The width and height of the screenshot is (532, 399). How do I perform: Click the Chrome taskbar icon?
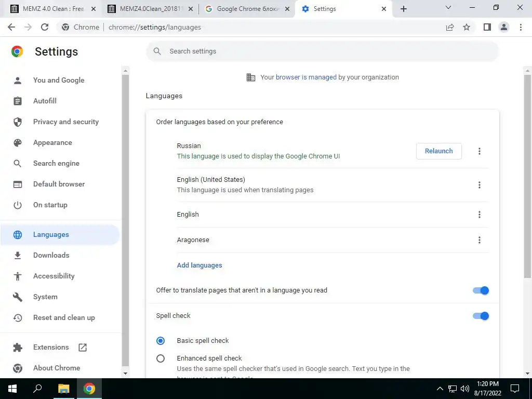coord(89,389)
